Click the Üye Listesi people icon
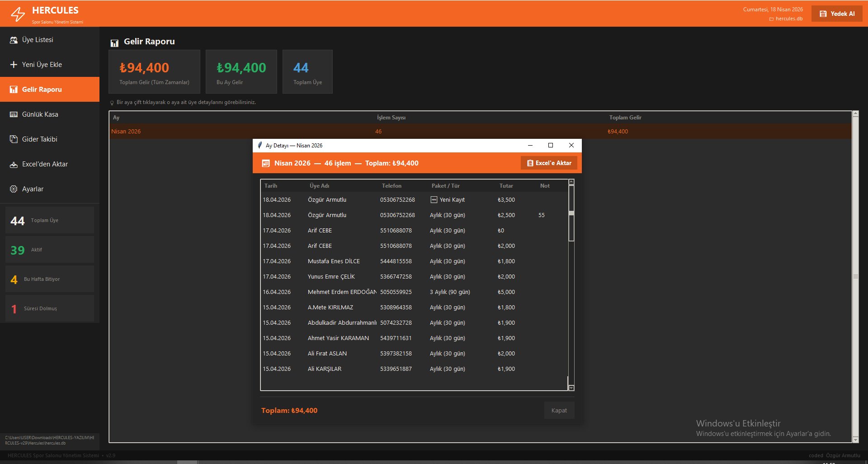 [14, 40]
